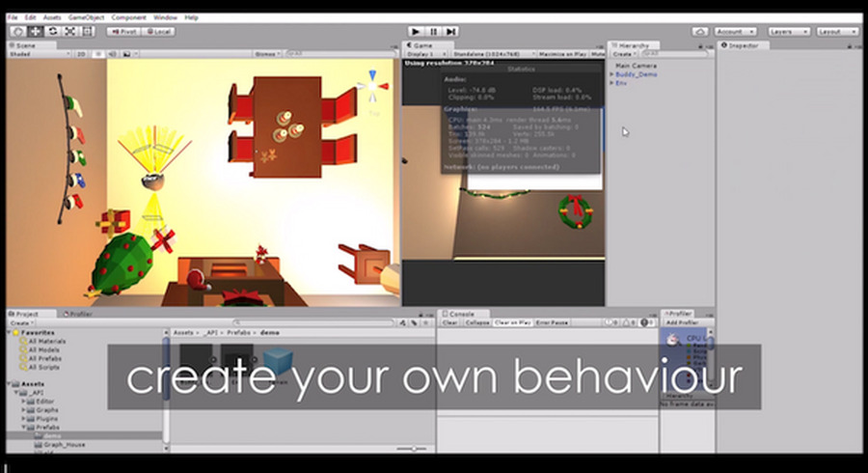Click Clear button in Console

(x=449, y=322)
